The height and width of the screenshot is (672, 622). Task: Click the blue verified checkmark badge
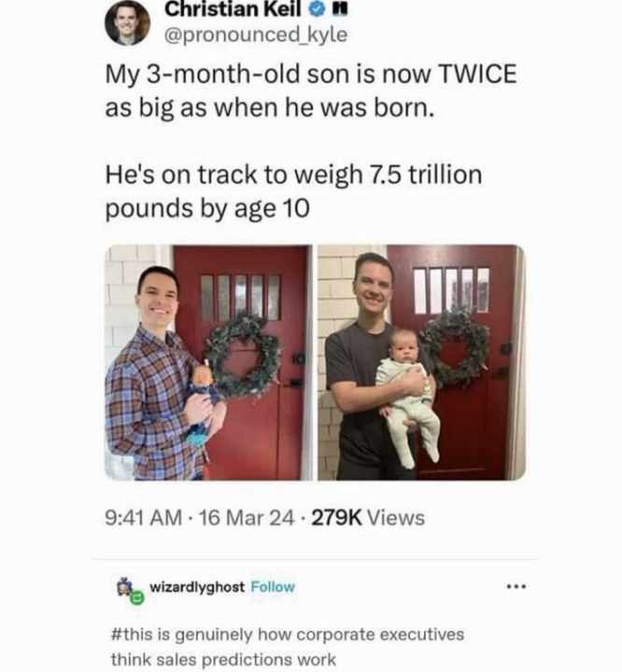point(318,10)
